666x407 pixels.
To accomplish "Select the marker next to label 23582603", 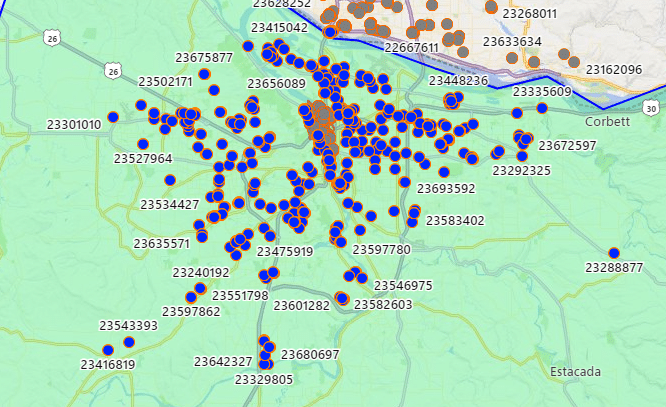I will (342, 298).
